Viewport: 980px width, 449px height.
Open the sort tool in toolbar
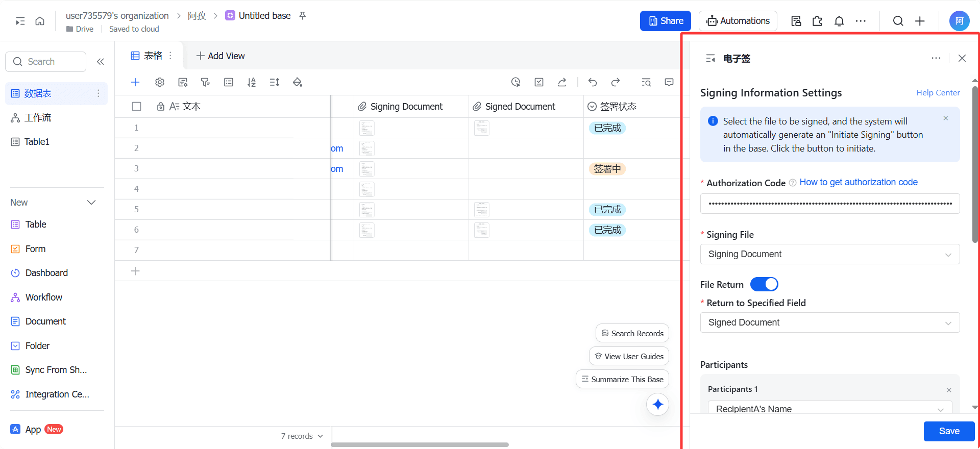[x=252, y=82]
